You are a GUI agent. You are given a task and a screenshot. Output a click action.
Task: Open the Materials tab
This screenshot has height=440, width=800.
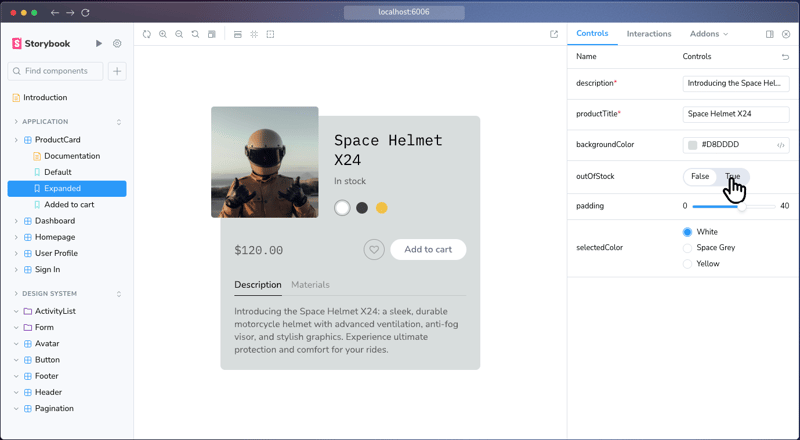pos(310,285)
